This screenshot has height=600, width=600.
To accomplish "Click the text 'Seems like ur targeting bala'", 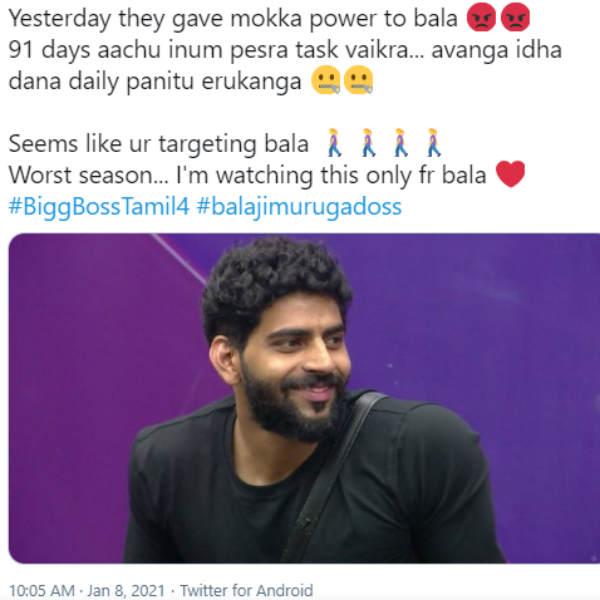I will point(158,144).
